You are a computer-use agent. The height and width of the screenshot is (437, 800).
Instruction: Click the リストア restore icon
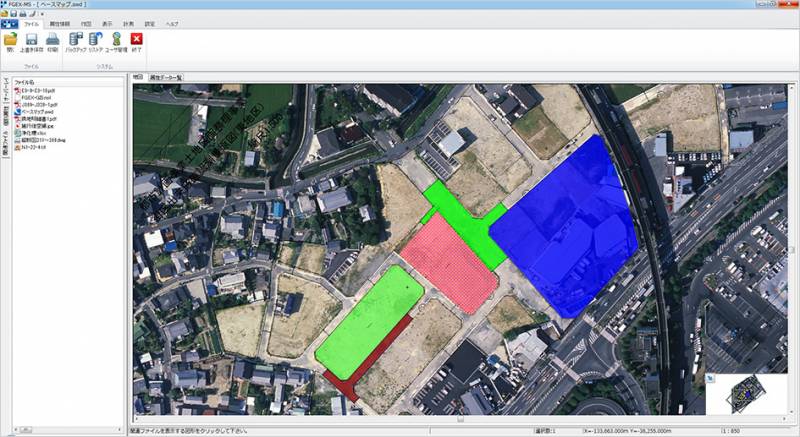[x=96, y=41]
